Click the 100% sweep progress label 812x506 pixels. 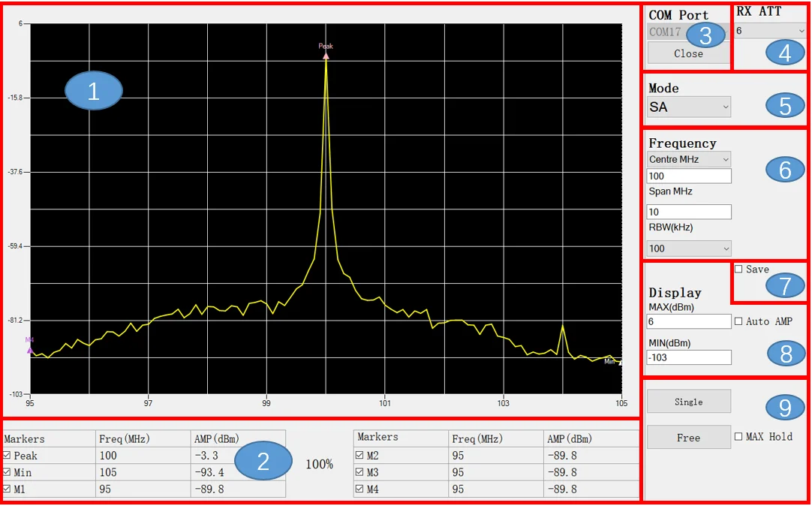coord(319,465)
